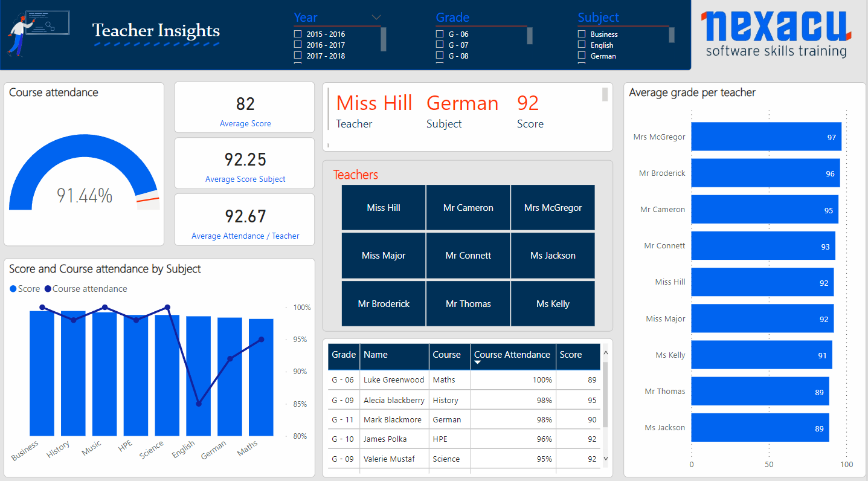The height and width of the screenshot is (481, 868).
Task: Select the Mr Broderick teacher tile
Action: coord(384,303)
